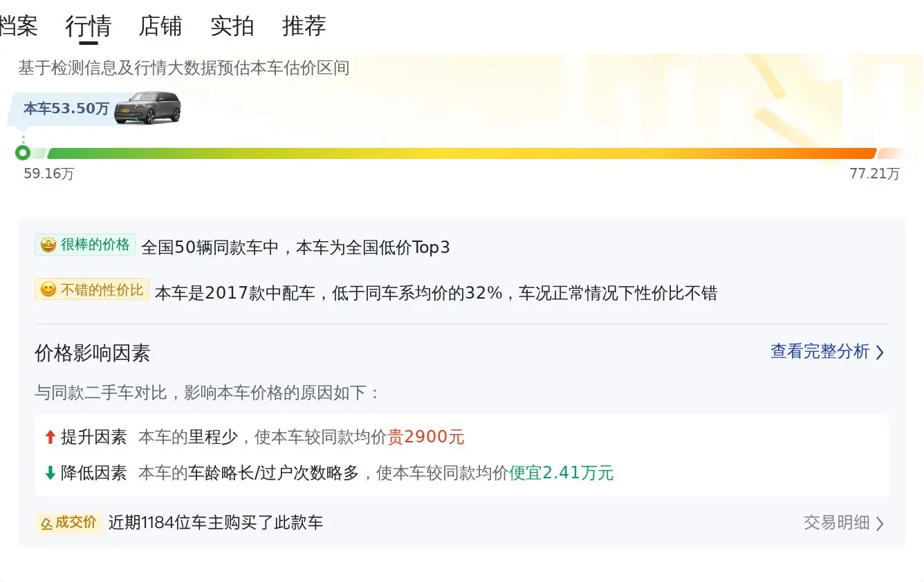Click the 降低因素 label
The height and width of the screenshot is (582, 924).
pos(94,473)
